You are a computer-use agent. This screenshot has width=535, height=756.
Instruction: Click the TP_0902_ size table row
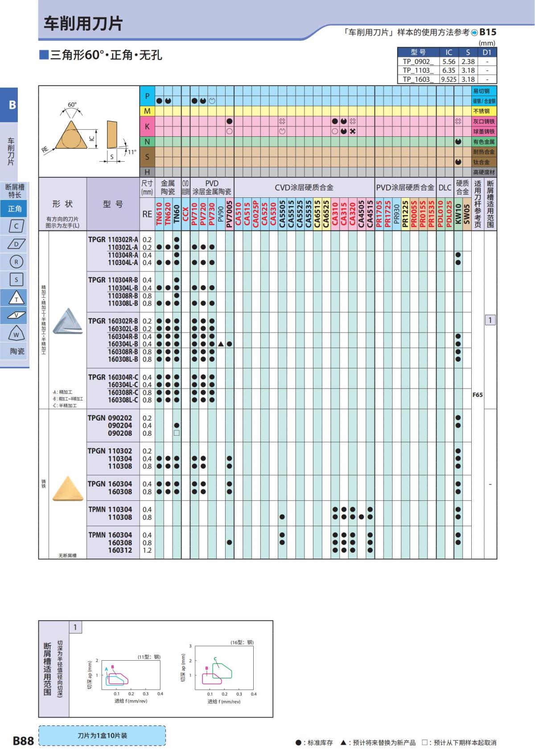[x=447, y=61]
